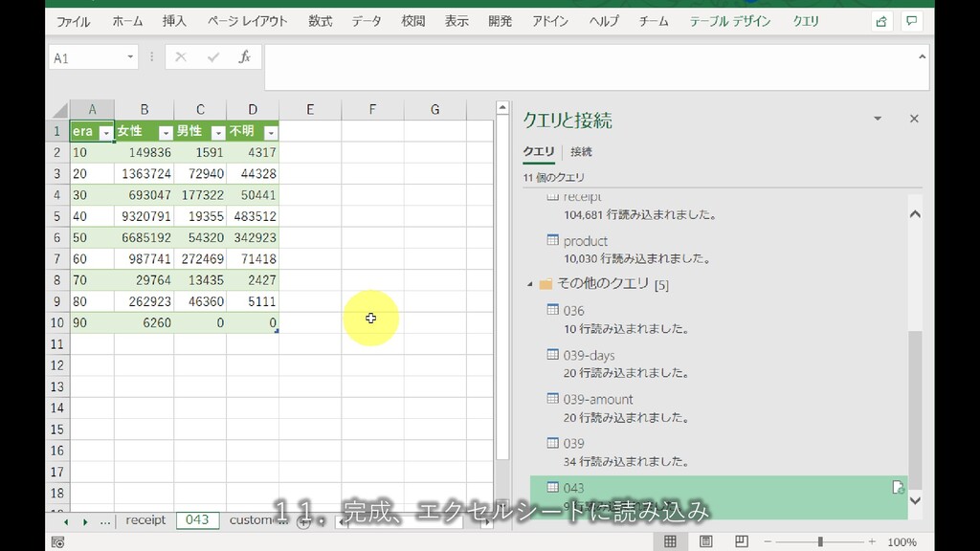
Task: Open the Comments icon in ribbon
Action: (x=911, y=21)
